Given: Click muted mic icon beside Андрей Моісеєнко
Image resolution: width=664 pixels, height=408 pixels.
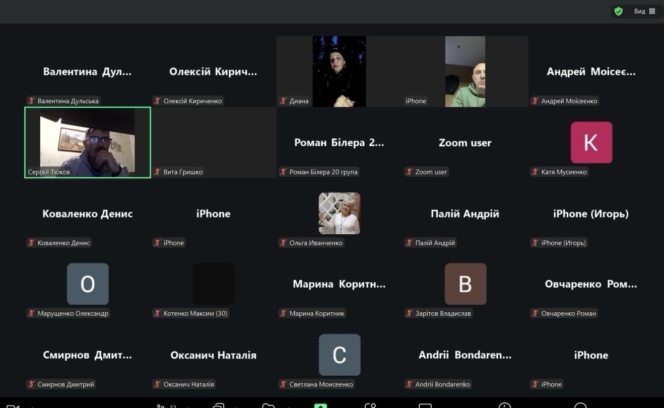Looking at the screenshot, I should point(536,101).
